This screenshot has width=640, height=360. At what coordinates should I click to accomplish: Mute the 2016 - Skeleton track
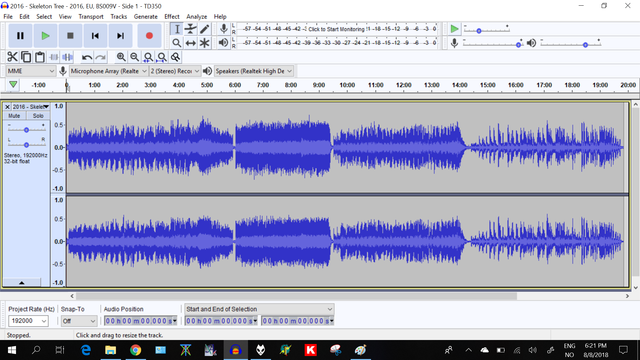(x=14, y=116)
